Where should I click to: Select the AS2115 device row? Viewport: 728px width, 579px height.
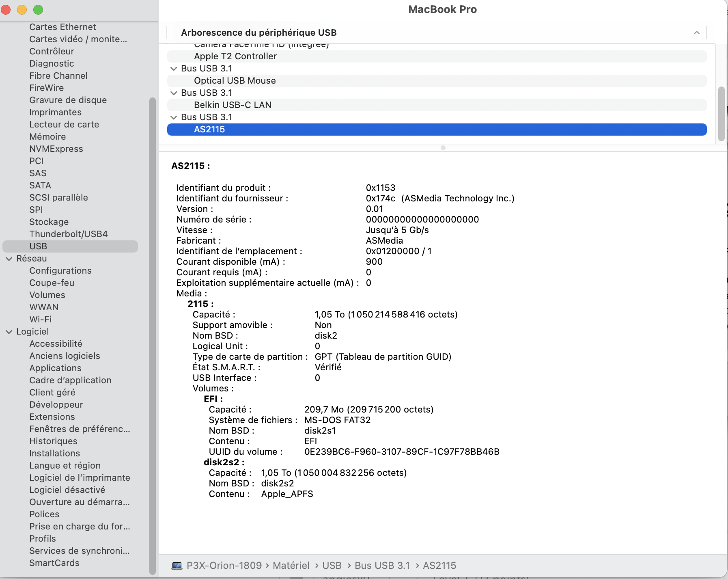point(437,130)
